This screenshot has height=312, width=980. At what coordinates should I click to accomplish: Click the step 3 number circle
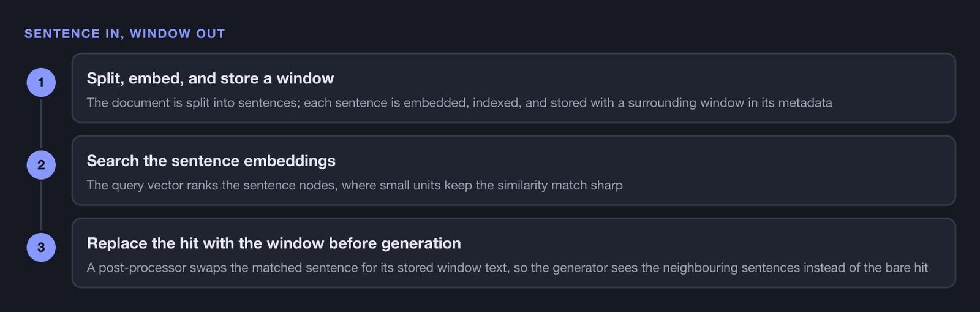pyautogui.click(x=41, y=247)
